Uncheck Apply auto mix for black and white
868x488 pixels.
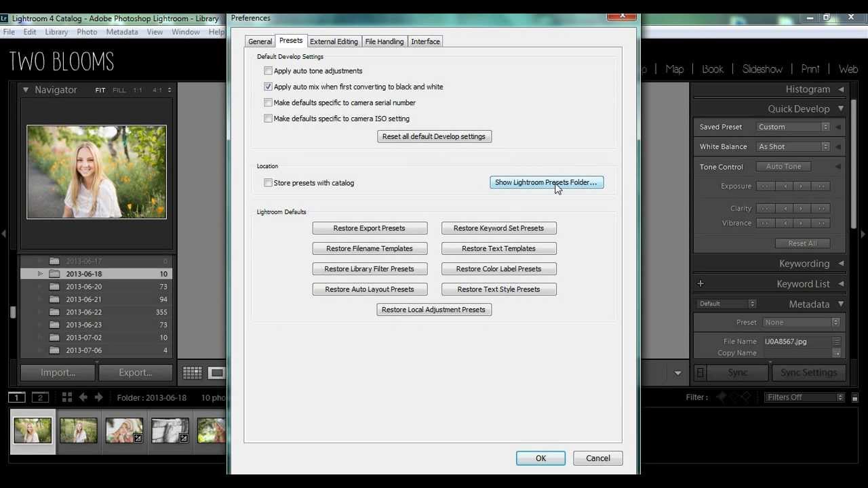pyautogui.click(x=269, y=87)
